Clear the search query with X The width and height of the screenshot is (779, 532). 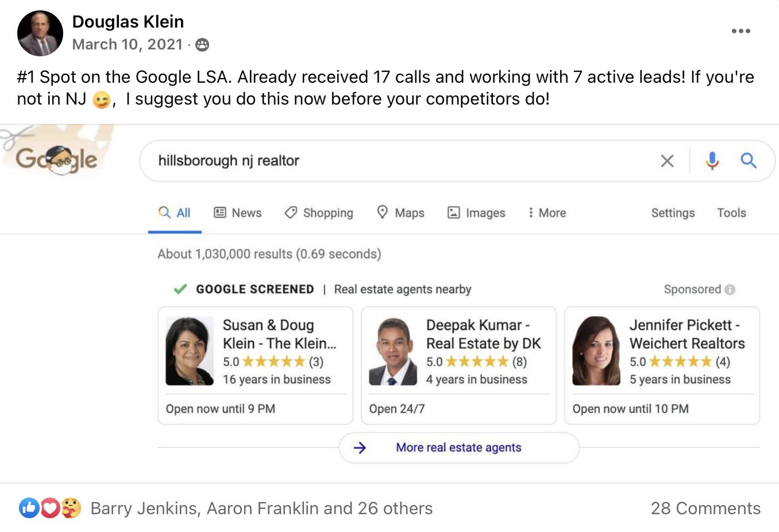pyautogui.click(x=667, y=161)
